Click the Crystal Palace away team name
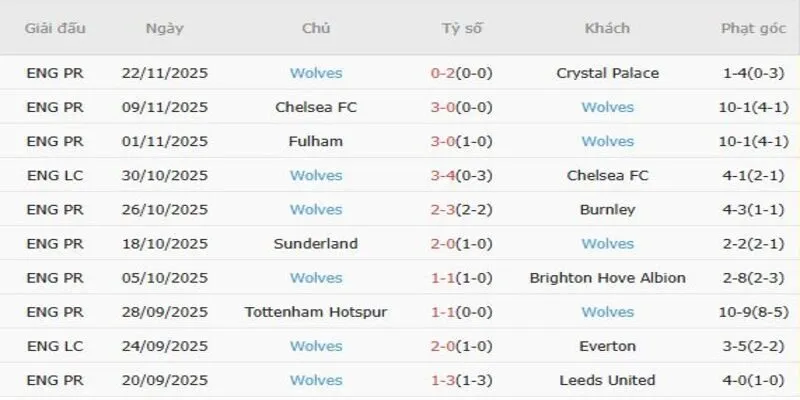 [607, 73]
